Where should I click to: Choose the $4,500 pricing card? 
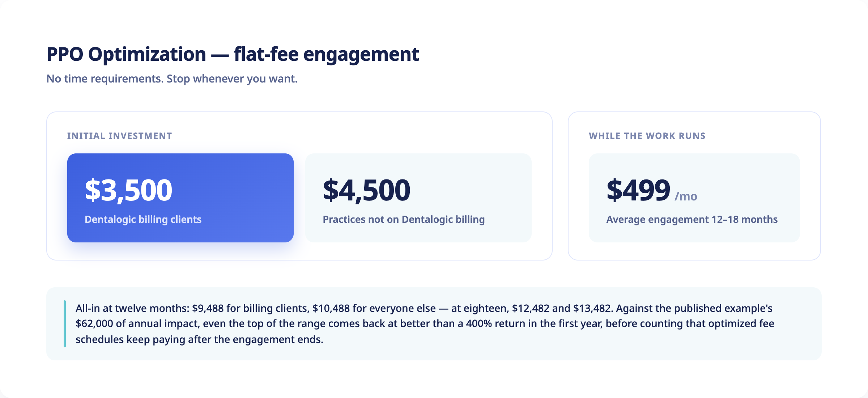(x=418, y=198)
